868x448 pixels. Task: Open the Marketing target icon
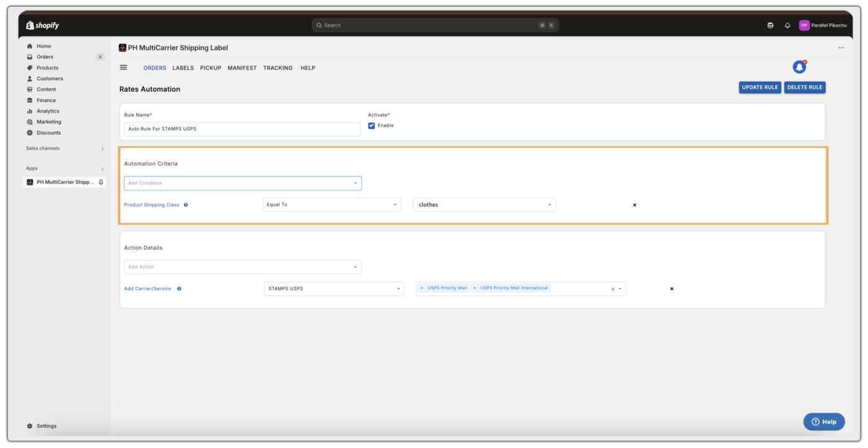pos(30,122)
